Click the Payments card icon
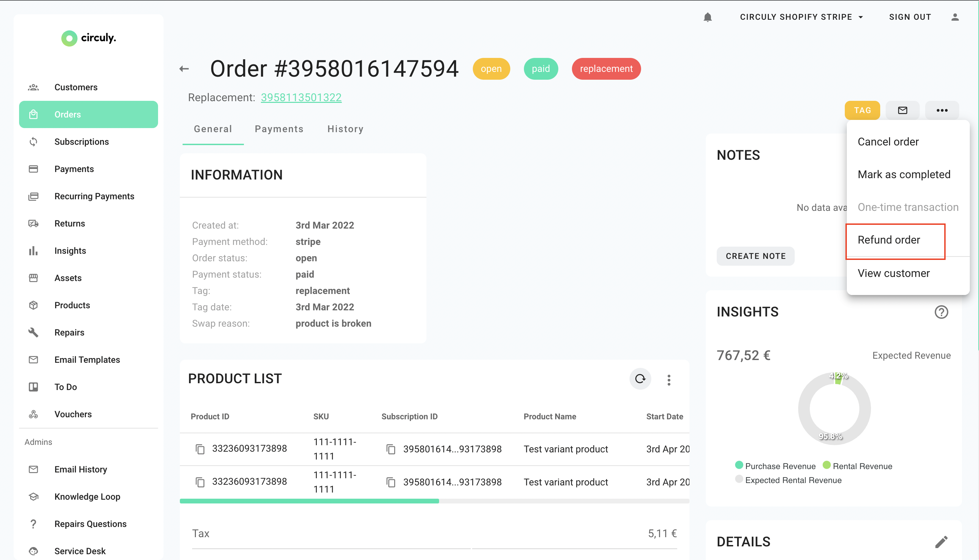The image size is (979, 560). tap(33, 169)
